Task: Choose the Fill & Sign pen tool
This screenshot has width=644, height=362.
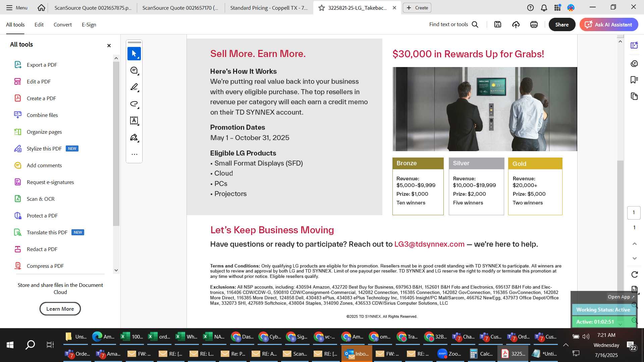Action: (134, 137)
